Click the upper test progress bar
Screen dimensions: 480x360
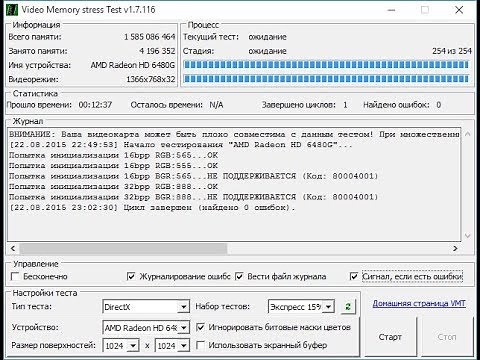pos(327,65)
